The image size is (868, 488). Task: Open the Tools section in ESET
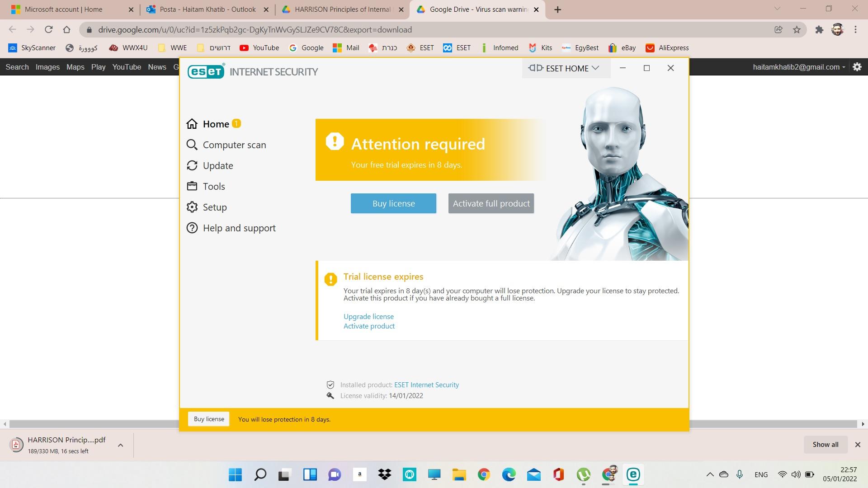coord(206,186)
